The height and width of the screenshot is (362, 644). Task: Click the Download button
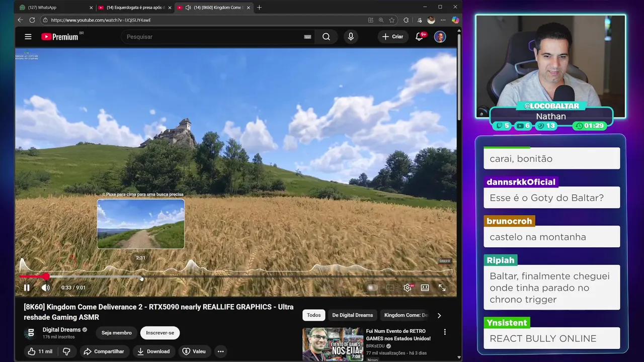click(153, 351)
